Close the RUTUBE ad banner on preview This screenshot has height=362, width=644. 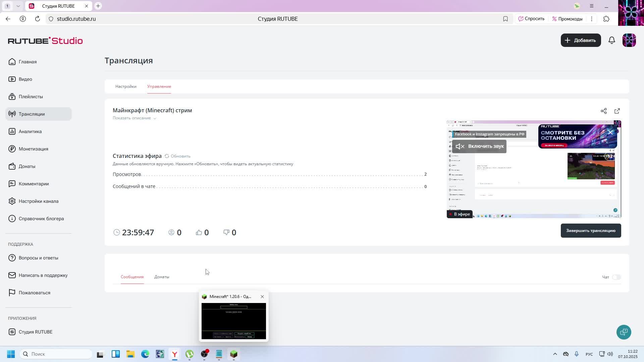pyautogui.click(x=610, y=132)
